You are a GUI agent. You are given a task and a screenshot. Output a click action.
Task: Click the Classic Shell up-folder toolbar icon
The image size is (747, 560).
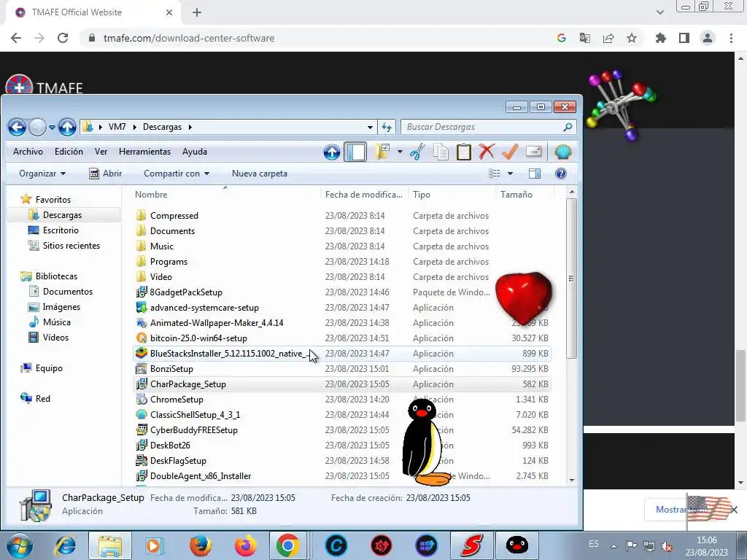coord(332,152)
